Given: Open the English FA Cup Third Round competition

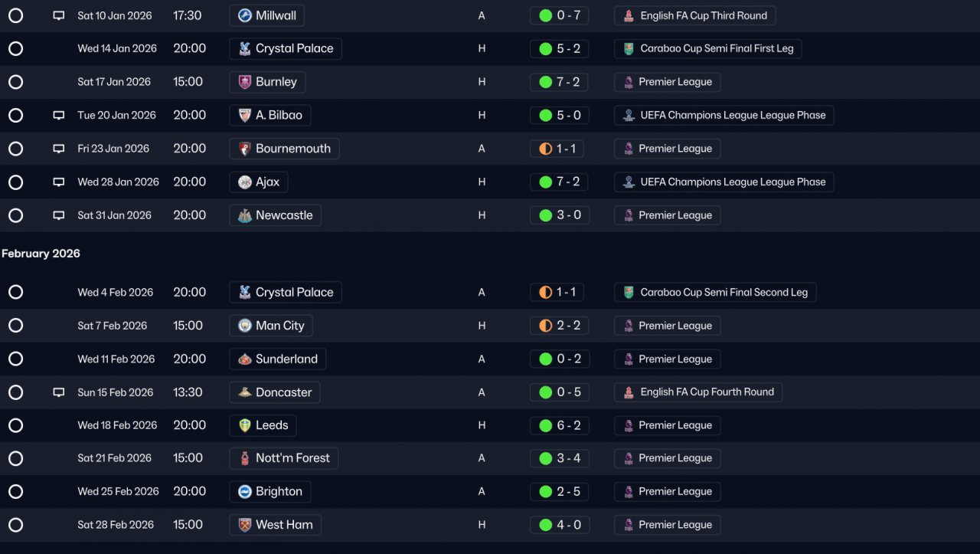Looking at the screenshot, I should pos(695,15).
